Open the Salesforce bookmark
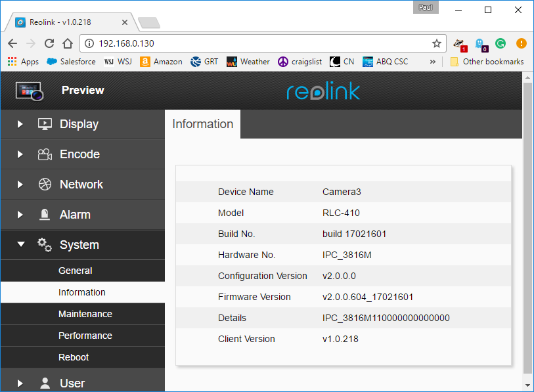 point(71,62)
